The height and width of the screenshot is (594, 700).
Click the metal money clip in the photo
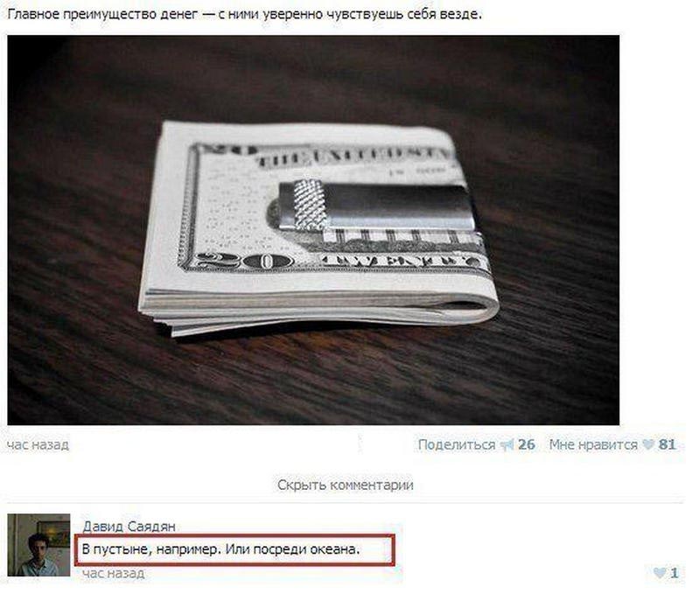point(377,205)
